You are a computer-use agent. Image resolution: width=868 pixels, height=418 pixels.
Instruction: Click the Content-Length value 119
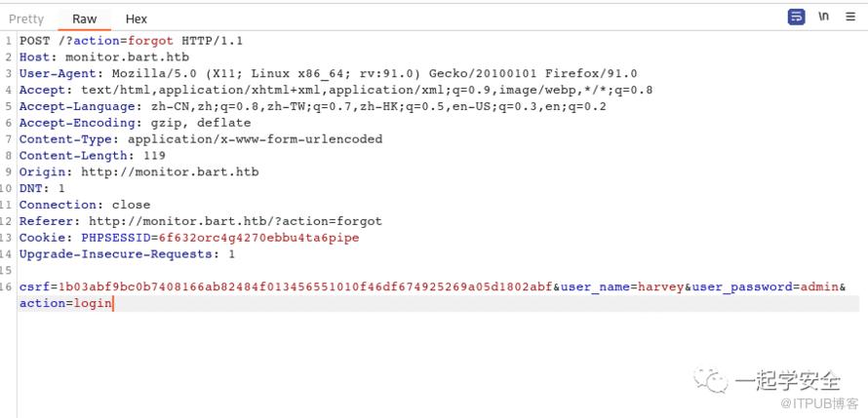tap(154, 156)
